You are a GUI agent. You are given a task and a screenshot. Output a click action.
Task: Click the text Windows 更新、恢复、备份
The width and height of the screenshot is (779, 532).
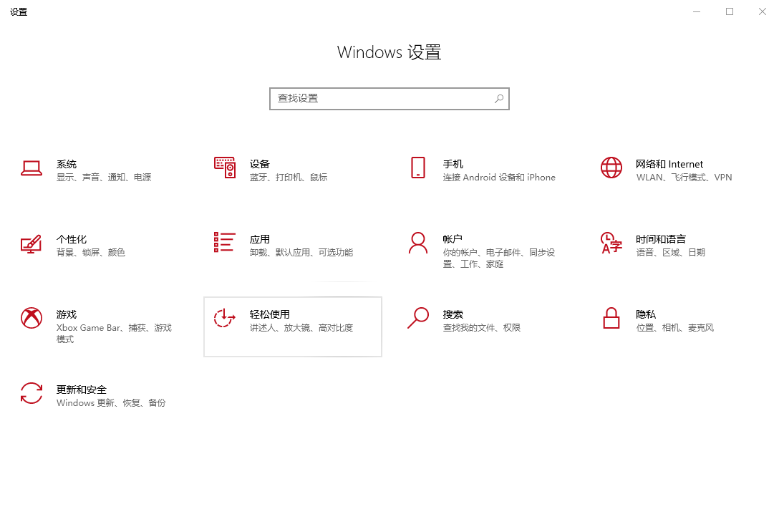coord(111,403)
